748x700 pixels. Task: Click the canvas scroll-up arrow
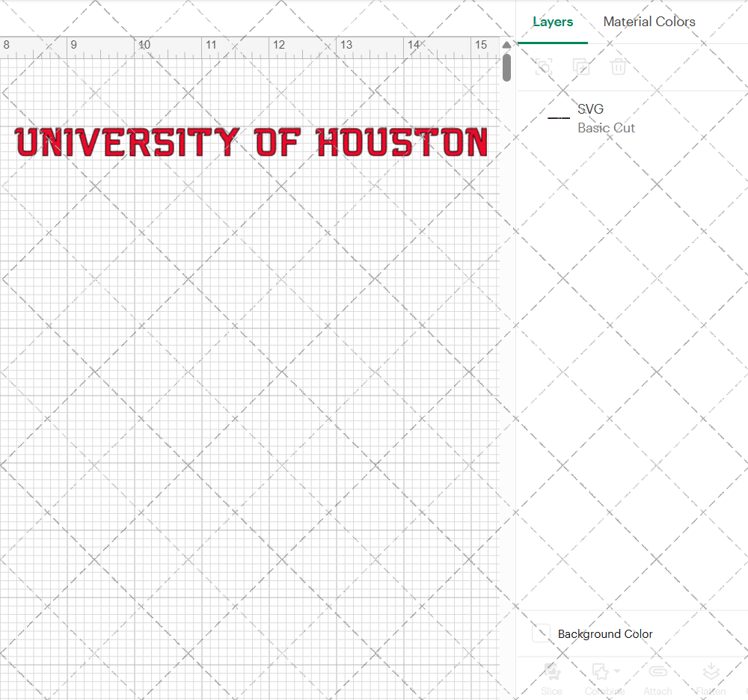tap(506, 45)
